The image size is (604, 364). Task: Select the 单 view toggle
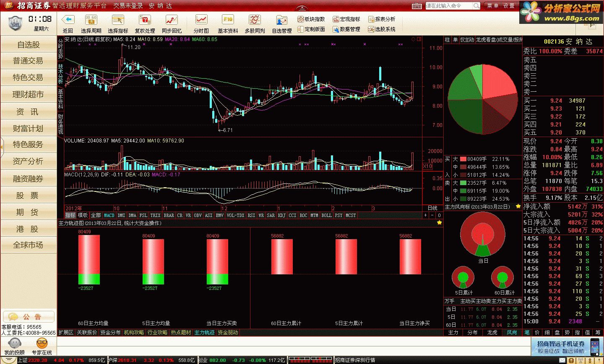pyautogui.click(x=455, y=40)
